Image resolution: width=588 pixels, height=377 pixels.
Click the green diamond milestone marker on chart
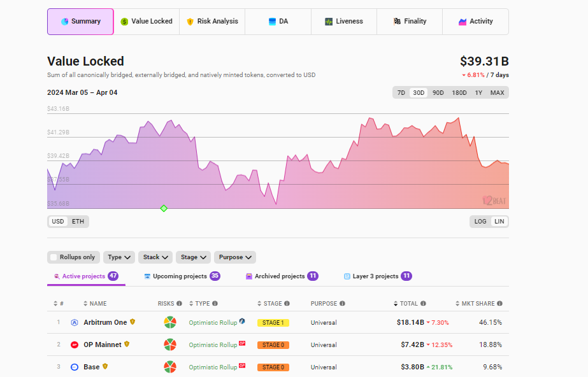(164, 208)
